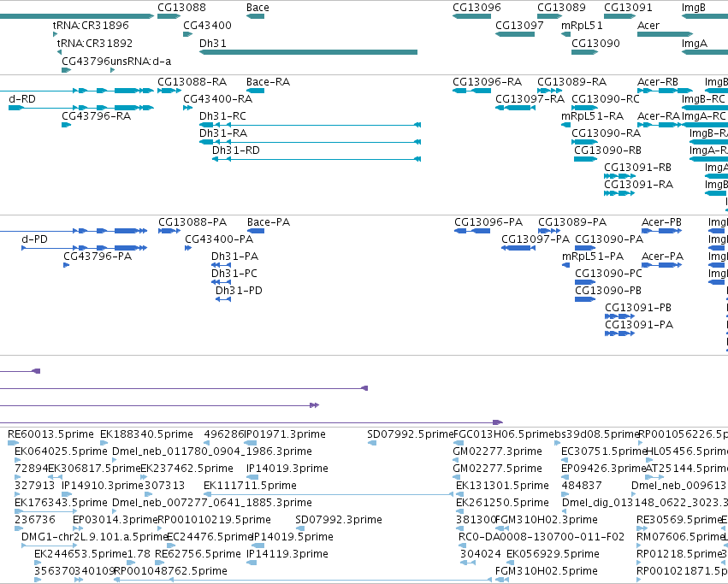
Task: Select the CG13097 gene glyph
Action: tap(515, 34)
